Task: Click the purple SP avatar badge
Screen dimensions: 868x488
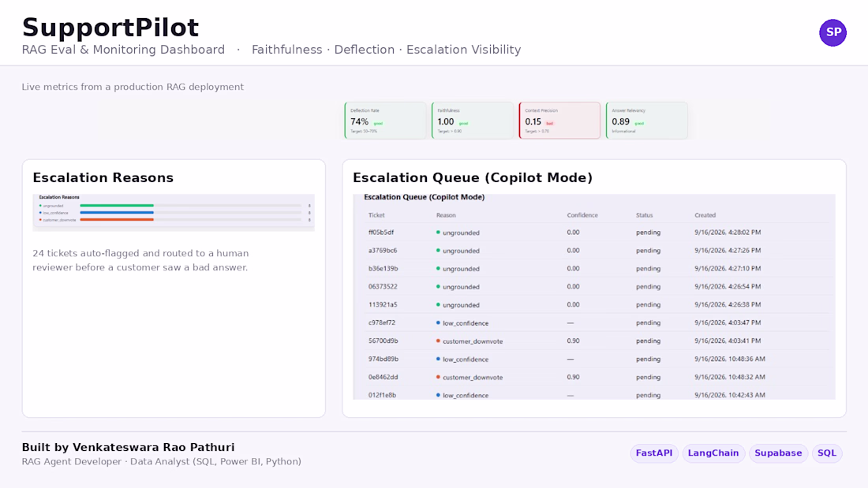Action: pyautogui.click(x=832, y=32)
